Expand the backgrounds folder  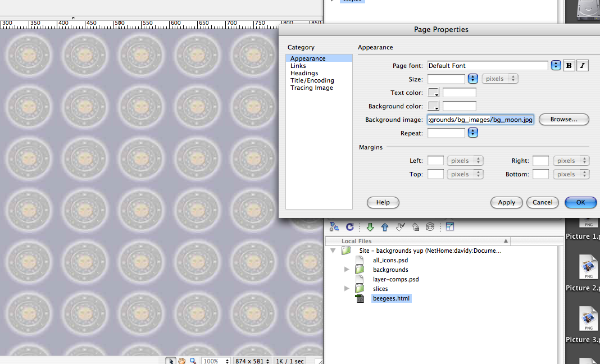coord(347,270)
